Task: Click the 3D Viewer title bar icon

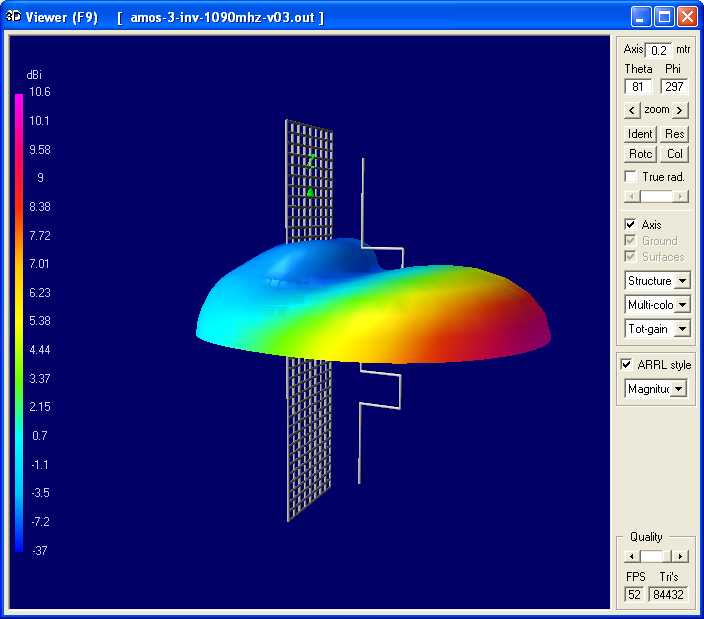Action: pos(14,17)
